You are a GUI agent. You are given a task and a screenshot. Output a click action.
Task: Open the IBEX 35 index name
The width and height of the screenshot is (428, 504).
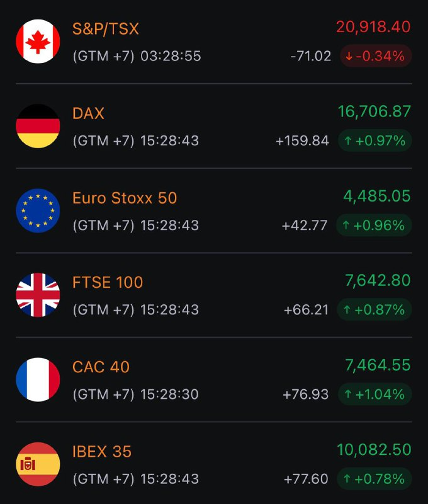tap(102, 452)
